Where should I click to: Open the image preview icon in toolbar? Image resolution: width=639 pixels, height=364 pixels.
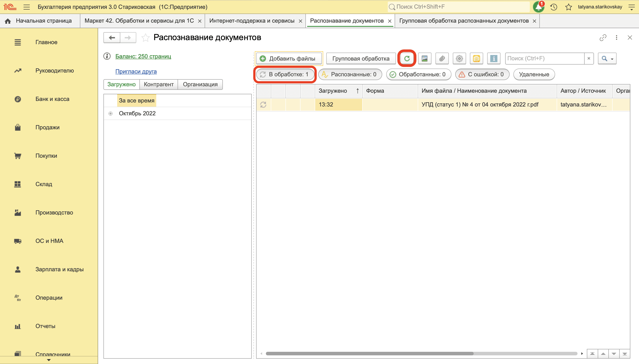(424, 59)
